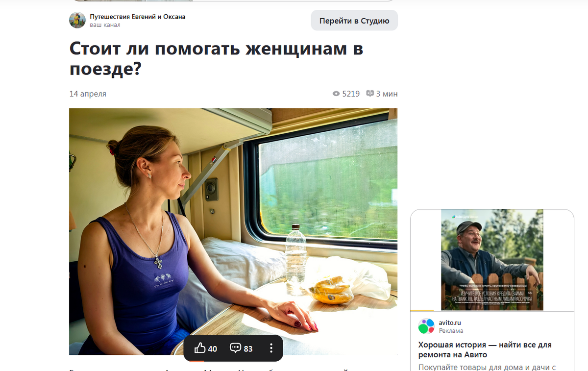588x371 pixels.
Task: Open comments via speech bubble icon
Action: pyautogui.click(x=235, y=348)
